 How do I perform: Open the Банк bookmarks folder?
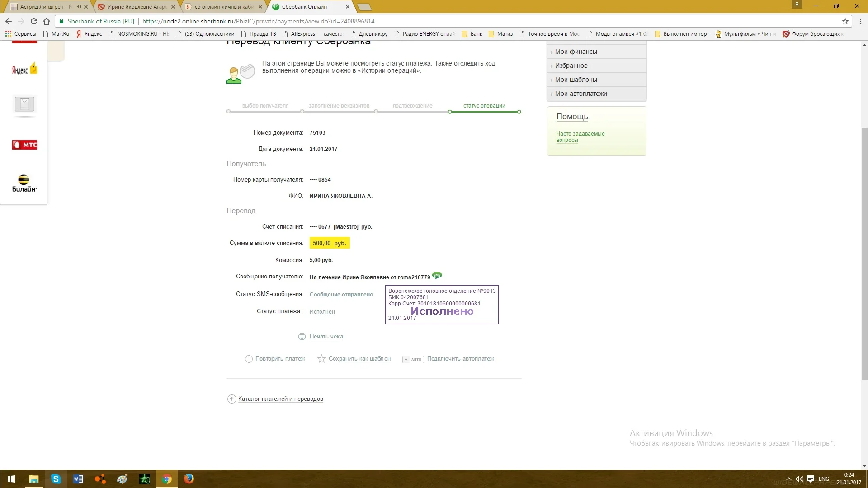click(x=472, y=33)
